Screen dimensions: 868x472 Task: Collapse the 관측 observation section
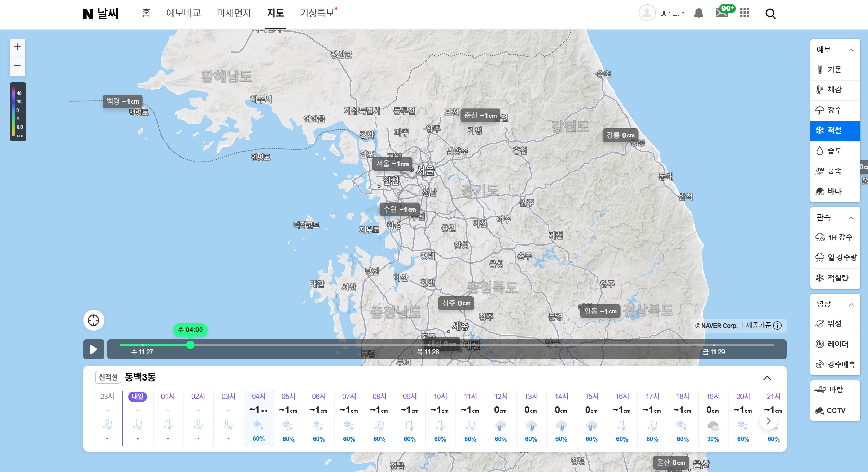pos(851,218)
